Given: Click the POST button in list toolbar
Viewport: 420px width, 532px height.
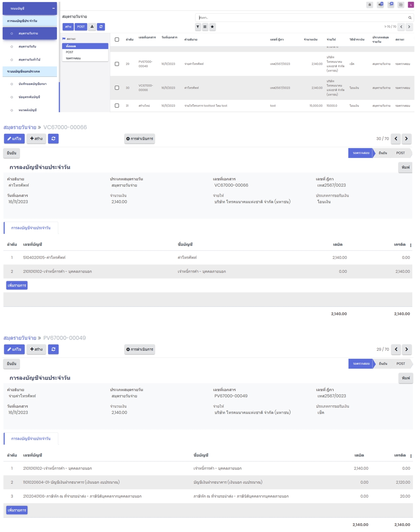Looking at the screenshot, I should tap(81, 27).
